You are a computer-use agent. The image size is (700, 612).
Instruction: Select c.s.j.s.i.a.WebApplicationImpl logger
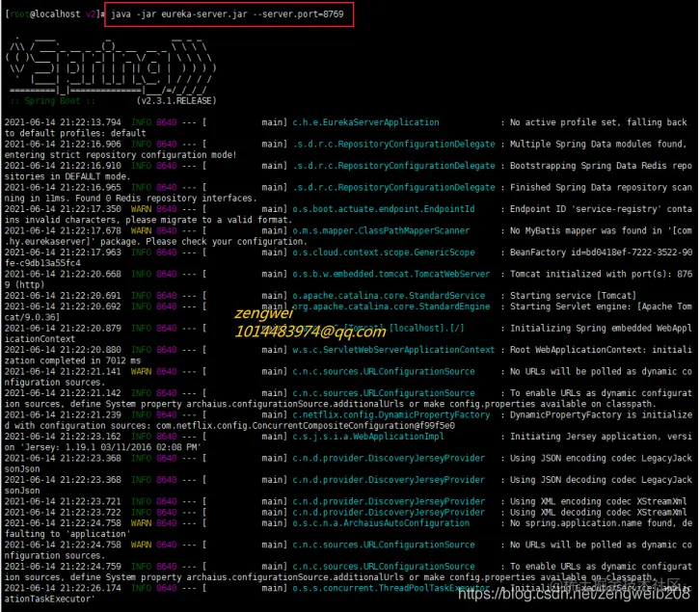point(368,437)
